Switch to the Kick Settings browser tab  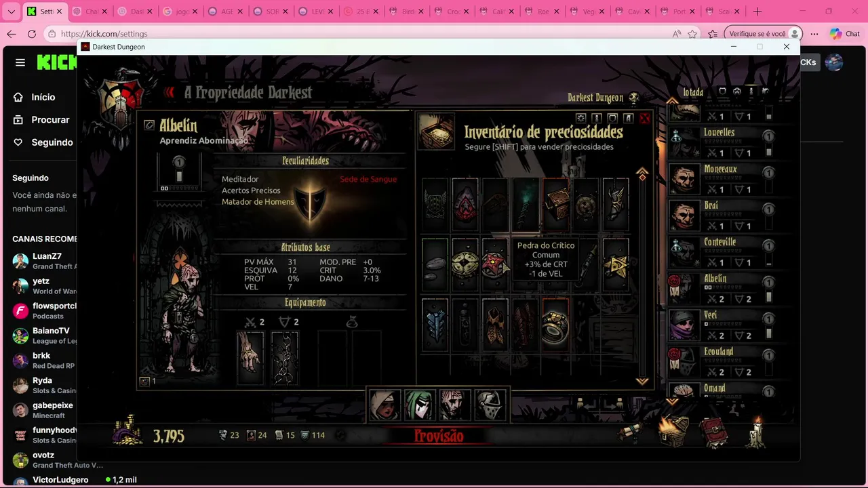pos(44,12)
